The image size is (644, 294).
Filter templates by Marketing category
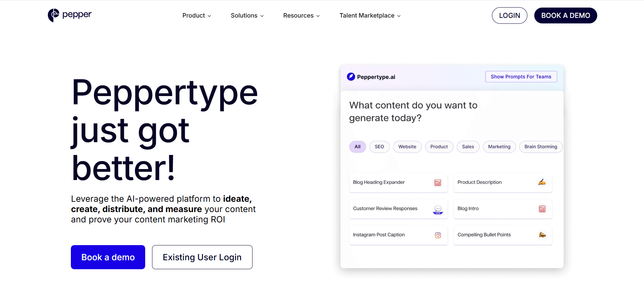point(499,147)
